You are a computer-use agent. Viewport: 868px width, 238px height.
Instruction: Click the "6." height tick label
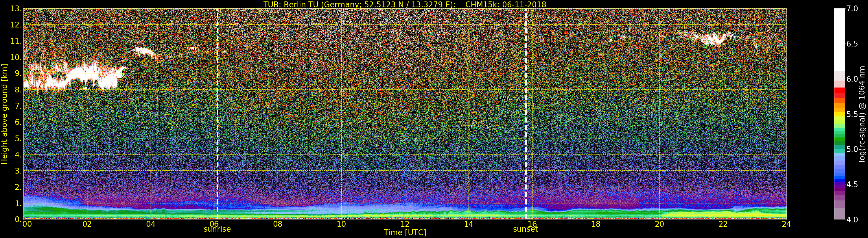(x=18, y=122)
